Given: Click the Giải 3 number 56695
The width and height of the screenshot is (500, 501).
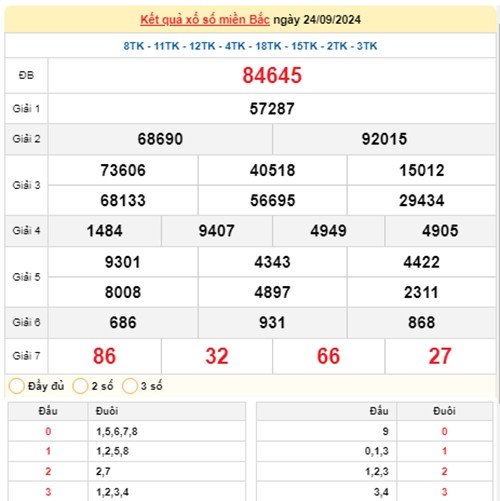Looking at the screenshot, I should (x=272, y=200).
